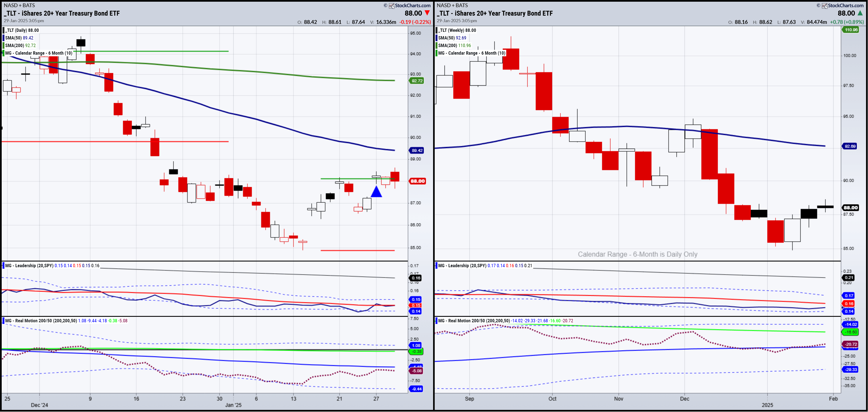Click the weekly chart timestamp '29-Jan-2025 3:05pm'
868x412 pixels.
pyautogui.click(x=457, y=21)
